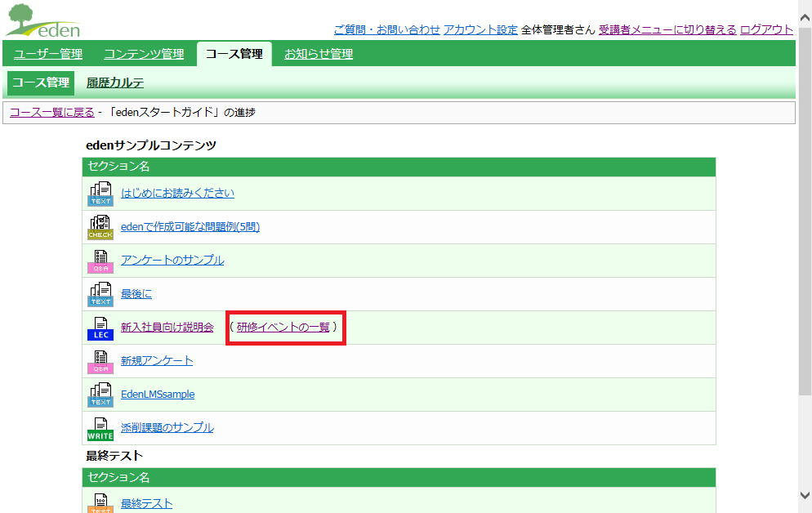
Task: Click Q&A icon beside アンケートのサンプル
Action: tap(100, 261)
